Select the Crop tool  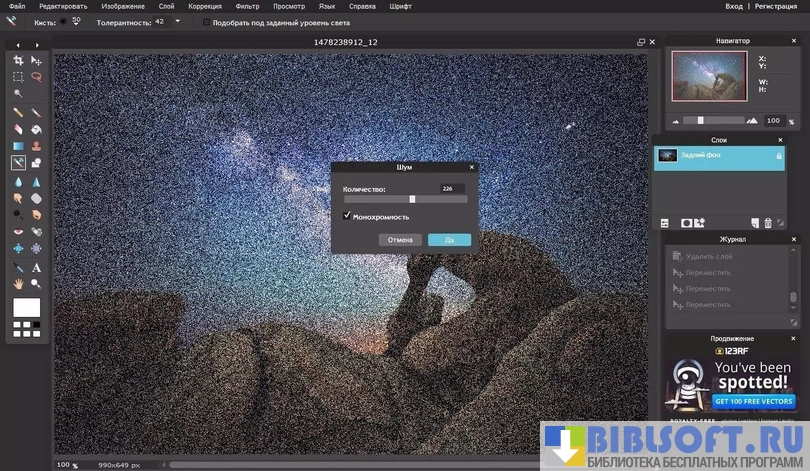click(18, 61)
